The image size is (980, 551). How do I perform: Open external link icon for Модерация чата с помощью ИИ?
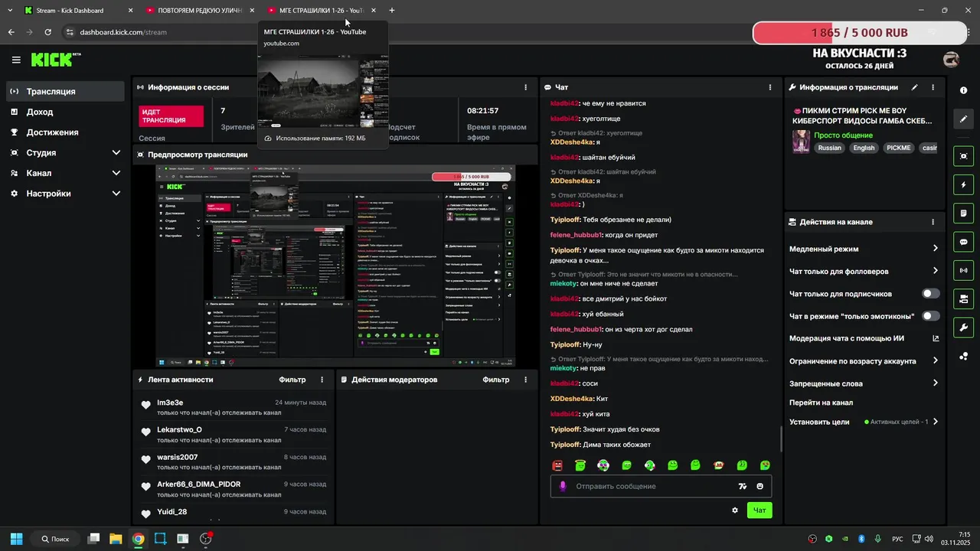[936, 338]
